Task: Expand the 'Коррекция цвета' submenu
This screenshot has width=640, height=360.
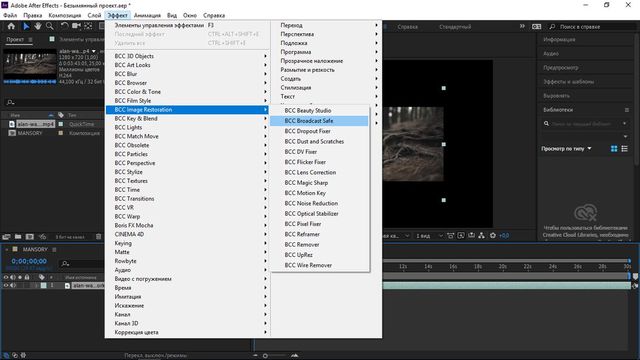Action: tap(187, 332)
